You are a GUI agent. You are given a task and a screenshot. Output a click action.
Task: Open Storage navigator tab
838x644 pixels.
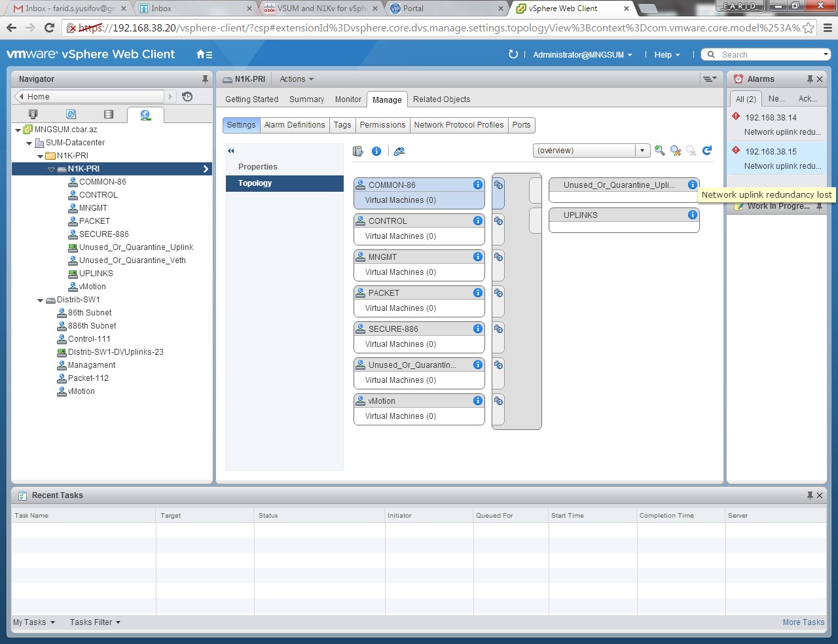pyautogui.click(x=109, y=115)
